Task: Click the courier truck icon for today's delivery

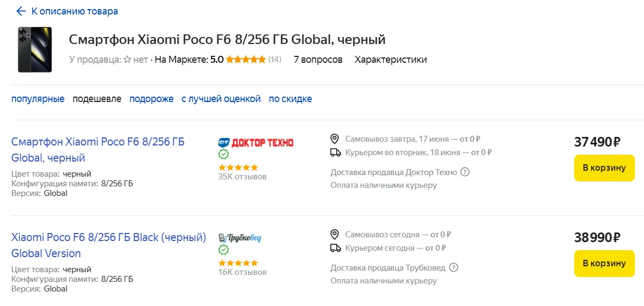Action: click(335, 248)
